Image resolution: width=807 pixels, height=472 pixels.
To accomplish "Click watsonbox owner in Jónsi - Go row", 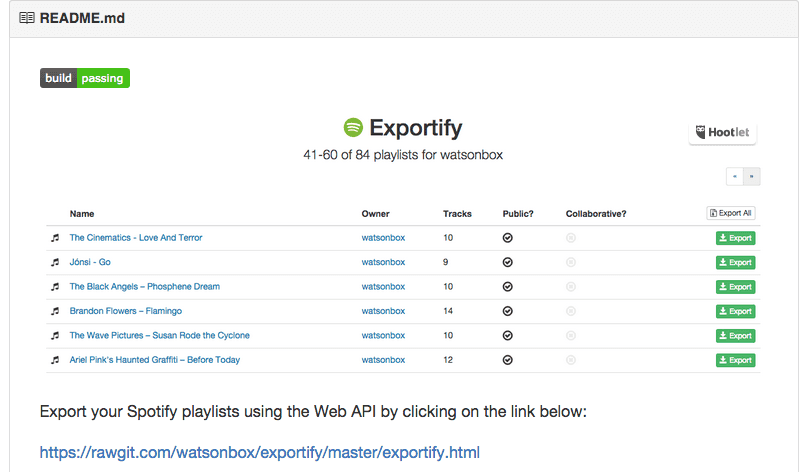I will click(383, 262).
